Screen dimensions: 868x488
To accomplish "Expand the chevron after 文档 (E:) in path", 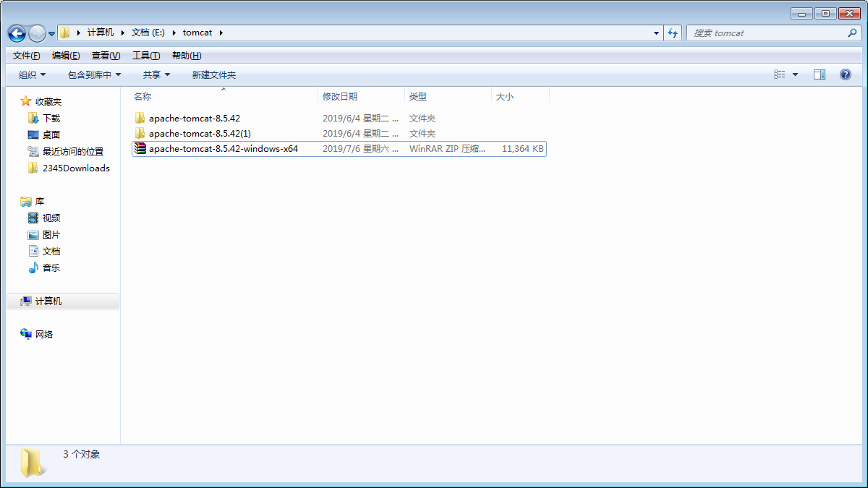I will 174,33.
